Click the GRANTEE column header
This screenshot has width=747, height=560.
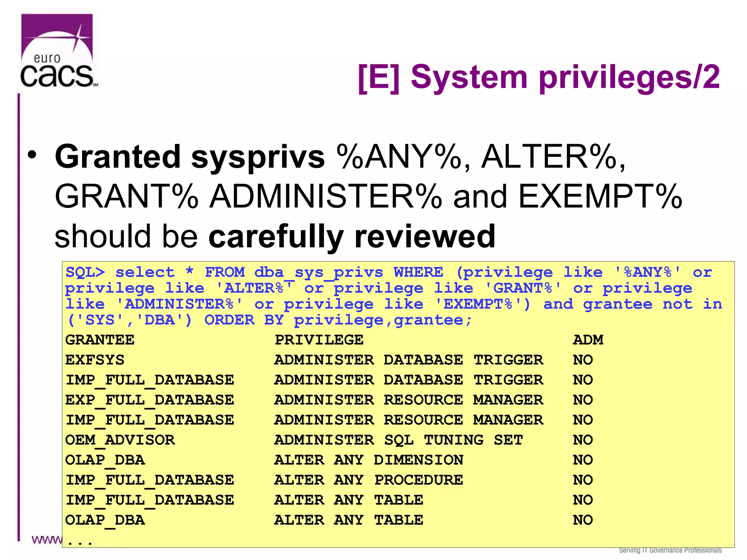(x=100, y=340)
